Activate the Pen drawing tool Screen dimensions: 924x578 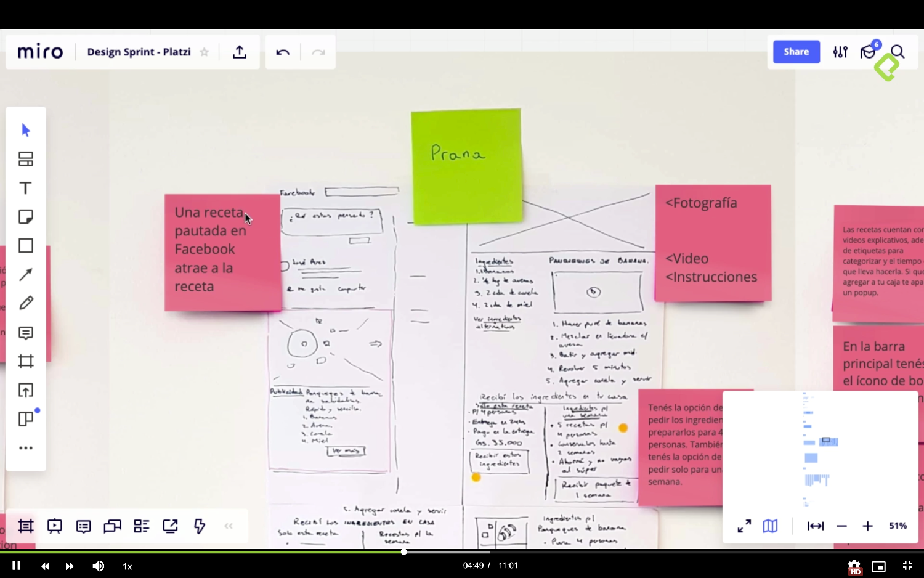[26, 303]
